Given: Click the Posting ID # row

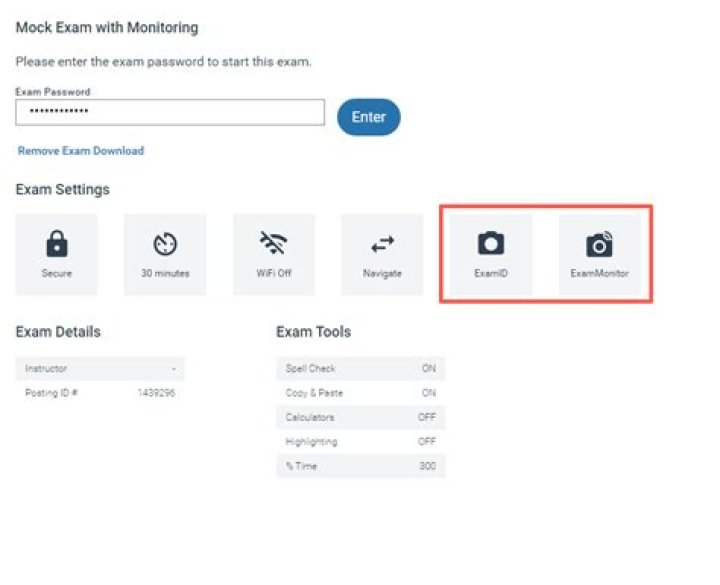Looking at the screenshot, I should tap(100, 393).
